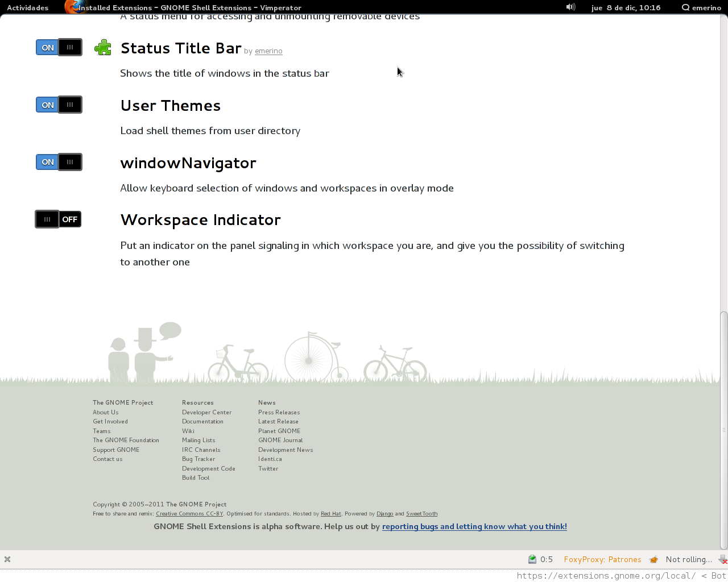Click the Resources footer heading
This screenshot has width=728, height=582.
tap(198, 402)
